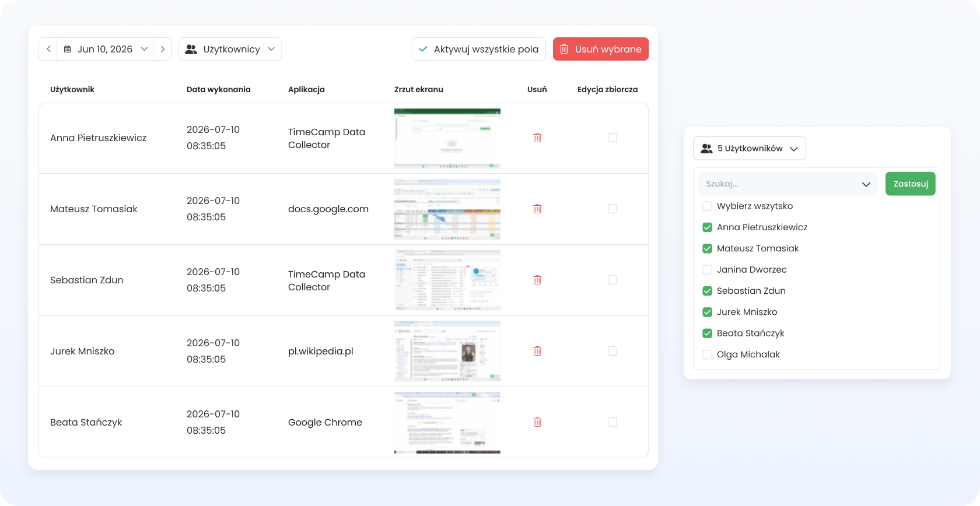Click the trash icon for Jurek Mniszko
Viewport: 980px width, 506px height.
click(537, 351)
